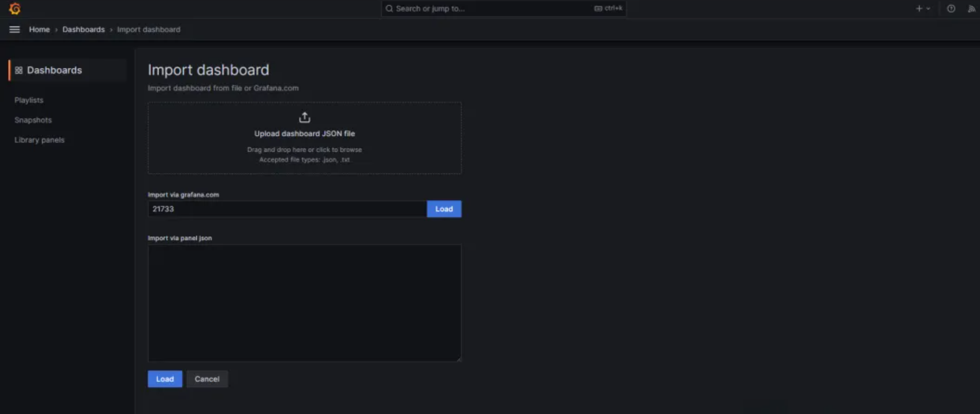Click the Dashboards grid icon in sidebar
This screenshot has height=414, width=980.
[19, 71]
